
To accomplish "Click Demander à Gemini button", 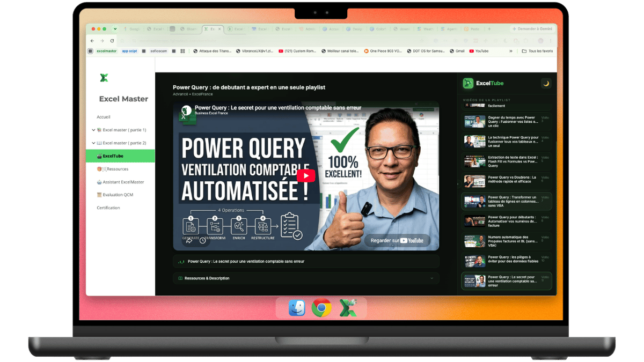I will (532, 29).
